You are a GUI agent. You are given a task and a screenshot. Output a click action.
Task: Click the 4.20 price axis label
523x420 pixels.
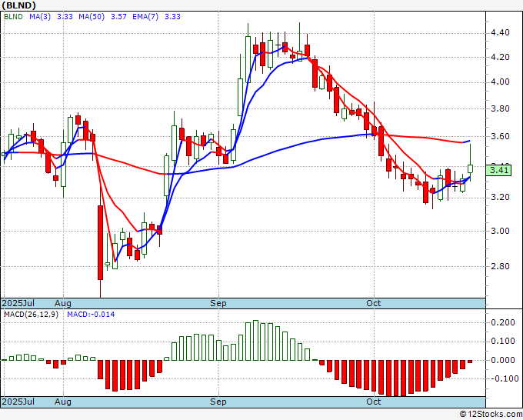pyautogui.click(x=500, y=57)
